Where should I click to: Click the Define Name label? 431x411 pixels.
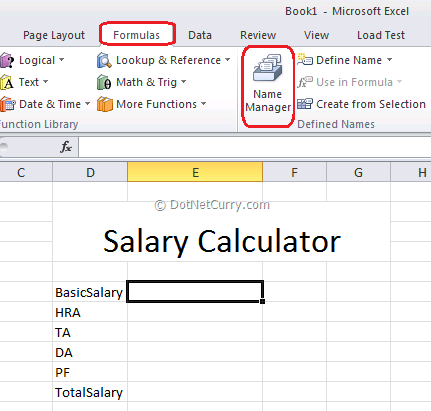click(349, 60)
